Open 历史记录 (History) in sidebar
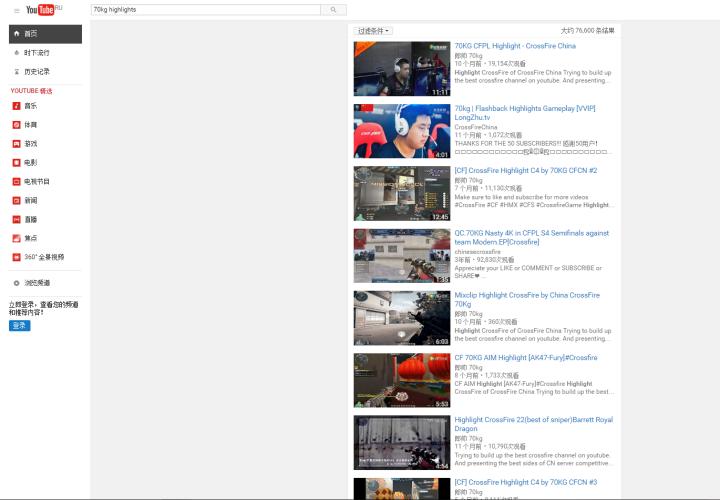Screen dimensions: 720x500 [x=36, y=71]
